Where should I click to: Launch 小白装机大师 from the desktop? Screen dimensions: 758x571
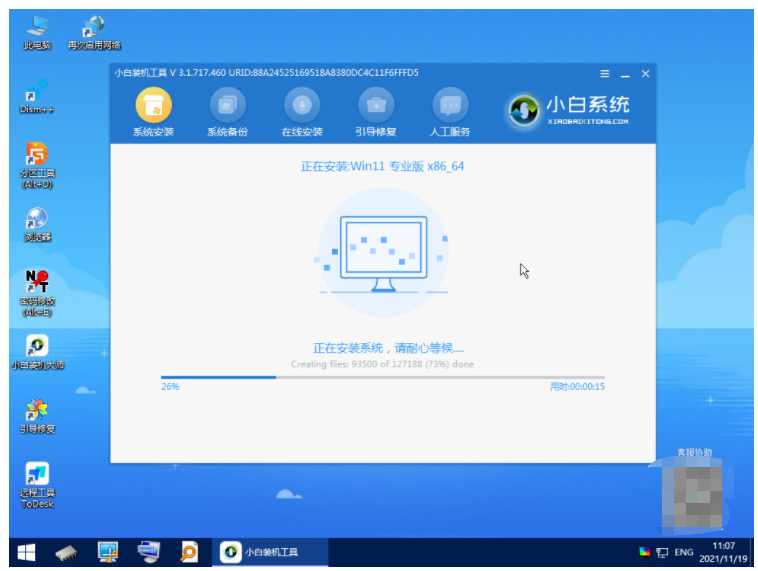point(37,352)
